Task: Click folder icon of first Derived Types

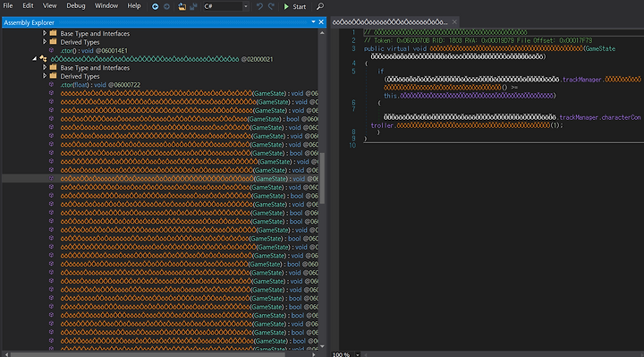Action: pyautogui.click(x=54, y=41)
